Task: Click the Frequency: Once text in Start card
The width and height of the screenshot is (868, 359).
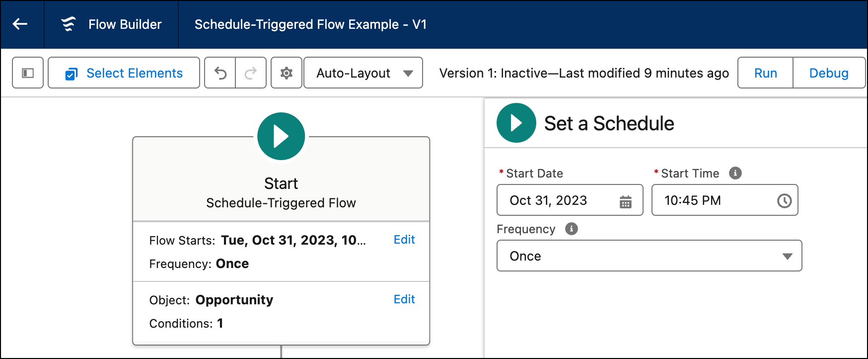Action: click(199, 264)
